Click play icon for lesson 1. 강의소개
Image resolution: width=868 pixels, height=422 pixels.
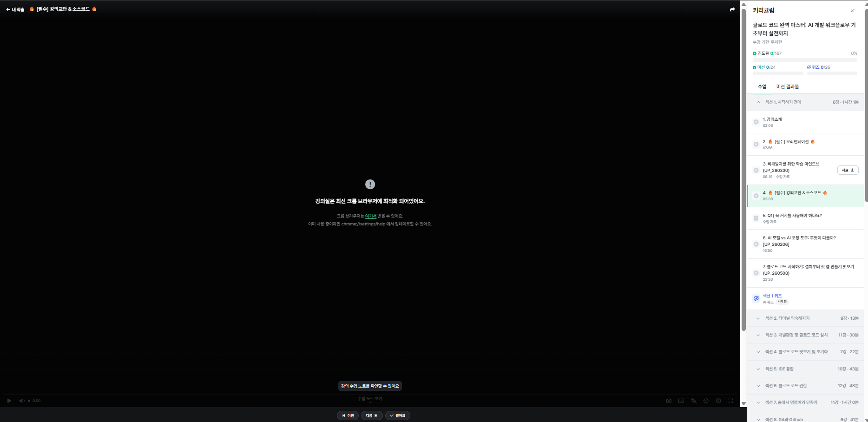756,122
